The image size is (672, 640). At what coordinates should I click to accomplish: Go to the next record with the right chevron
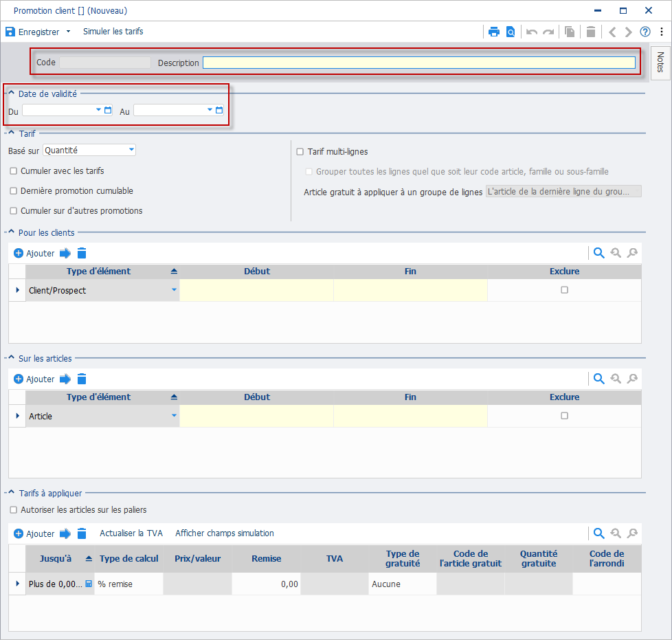(x=628, y=32)
